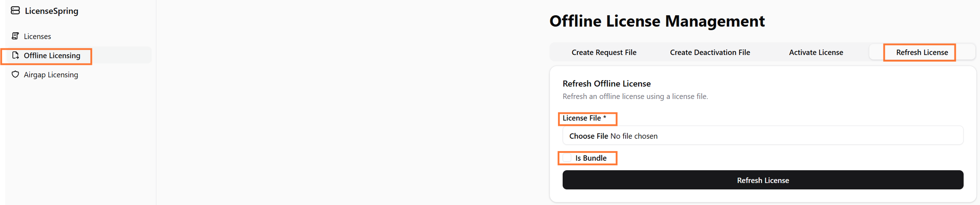Image resolution: width=980 pixels, height=205 pixels.
Task: Switch to the Activate License tab
Action: tap(816, 53)
